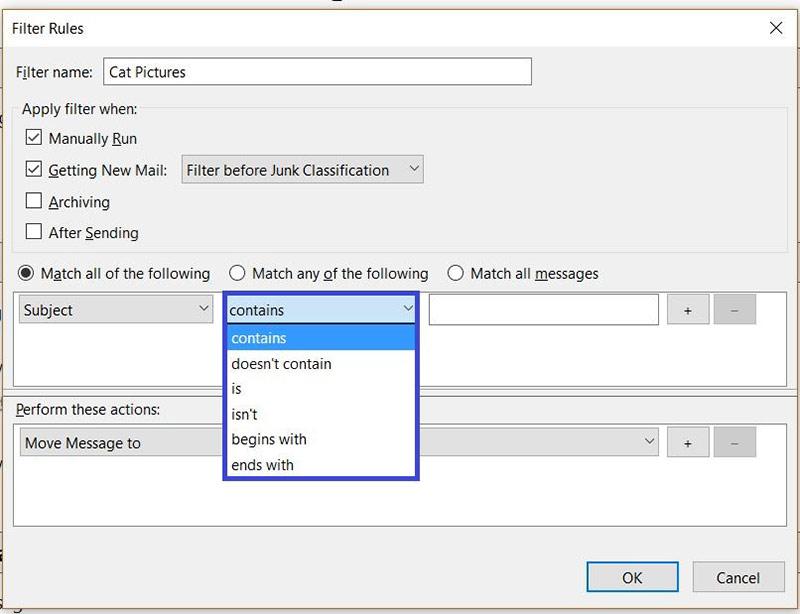This screenshot has width=800, height=614.
Task: Click into the Filter name text field
Action: [x=317, y=72]
